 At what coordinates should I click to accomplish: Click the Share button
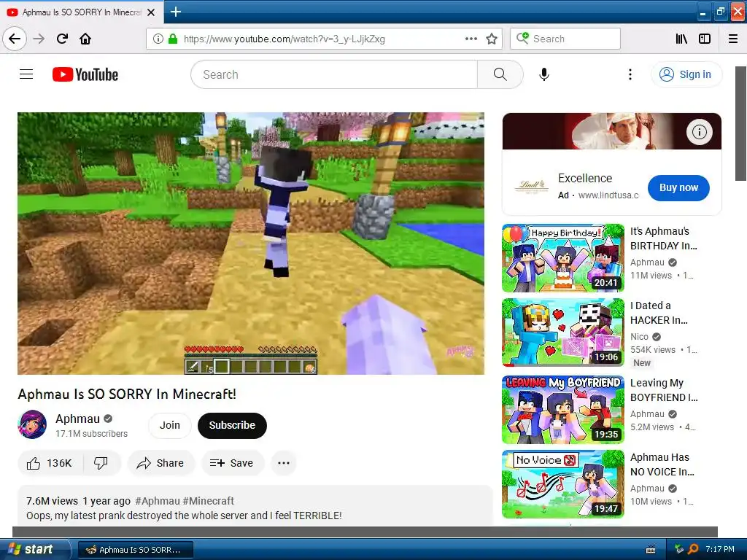(161, 463)
